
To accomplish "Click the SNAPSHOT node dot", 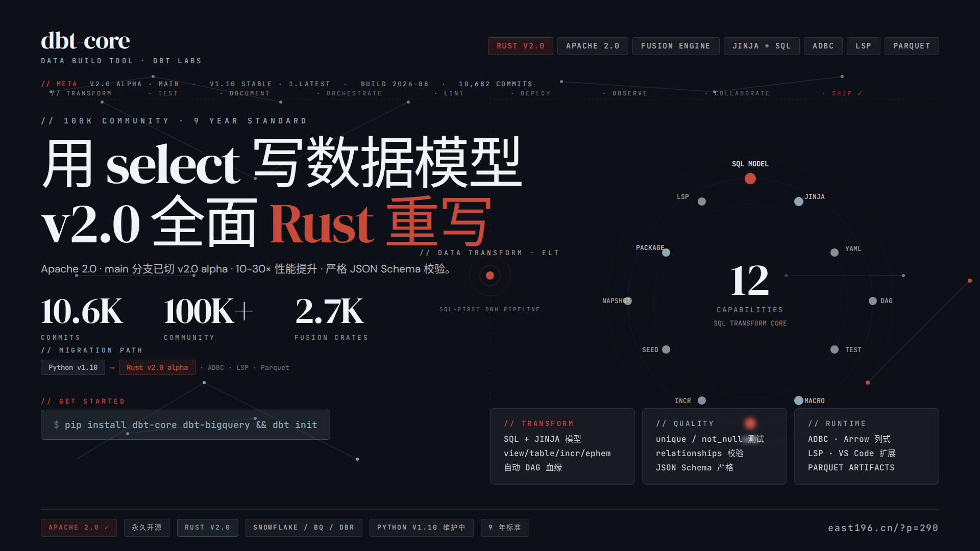I will pos(628,301).
